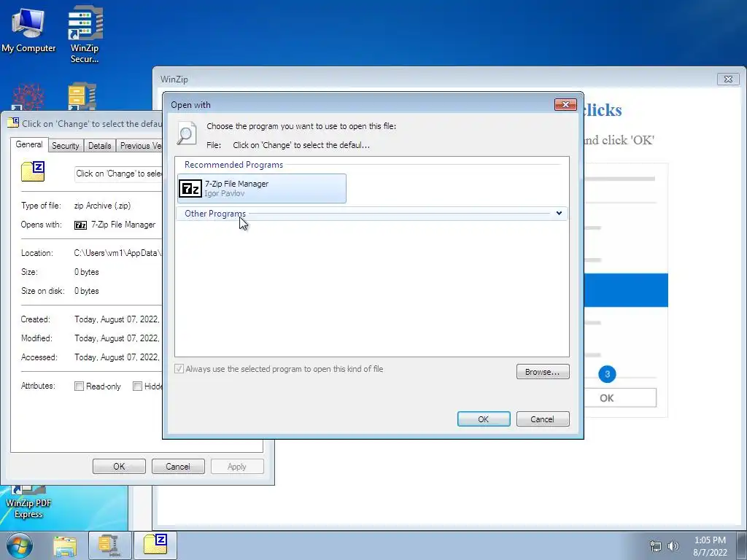
Task: Click the 'Modified:' date value
Action: pyautogui.click(x=117, y=338)
